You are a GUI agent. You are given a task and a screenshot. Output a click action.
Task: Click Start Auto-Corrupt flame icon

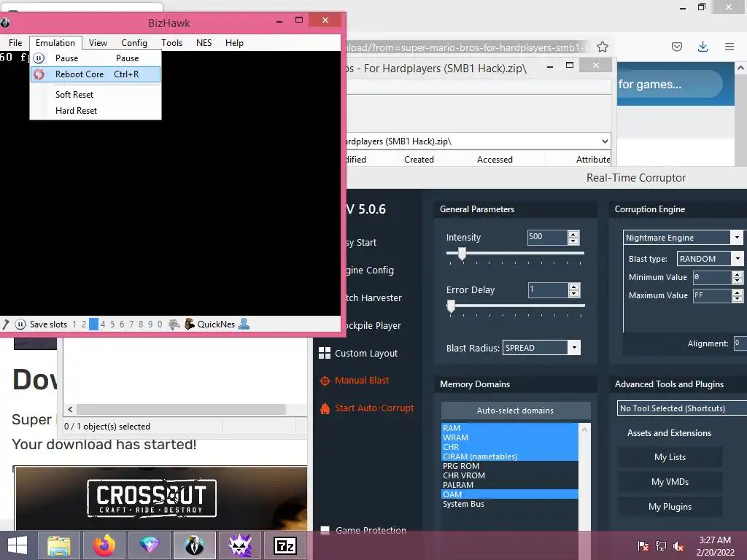point(325,408)
